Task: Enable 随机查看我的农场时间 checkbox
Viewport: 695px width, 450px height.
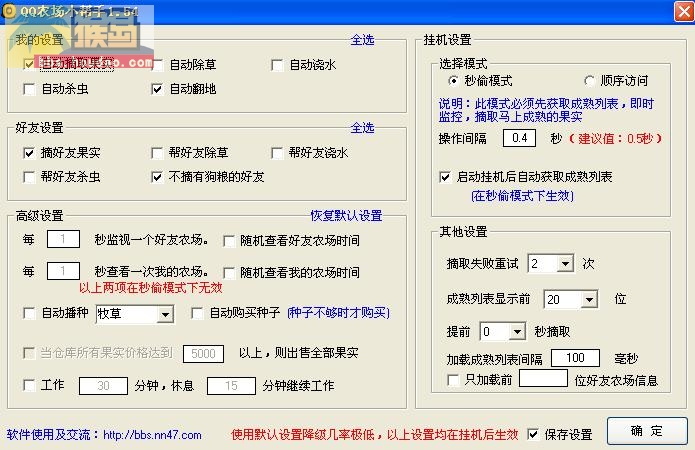Action: [229, 273]
